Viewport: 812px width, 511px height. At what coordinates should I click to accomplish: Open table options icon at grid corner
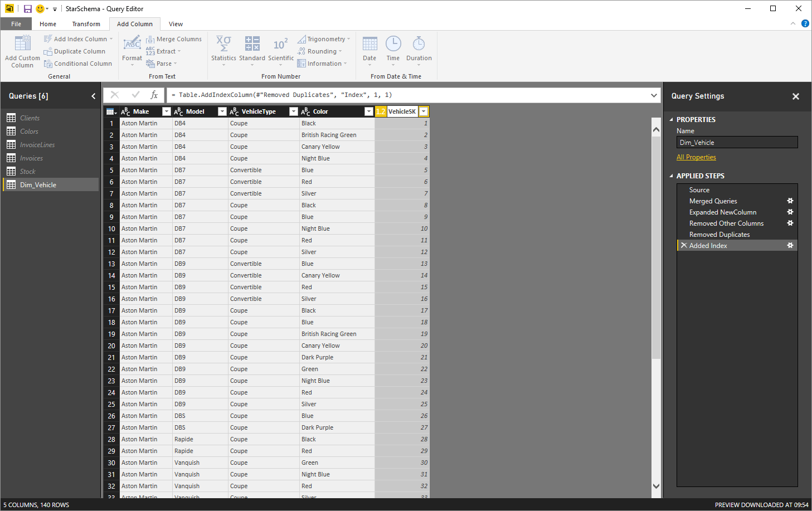[x=111, y=111]
